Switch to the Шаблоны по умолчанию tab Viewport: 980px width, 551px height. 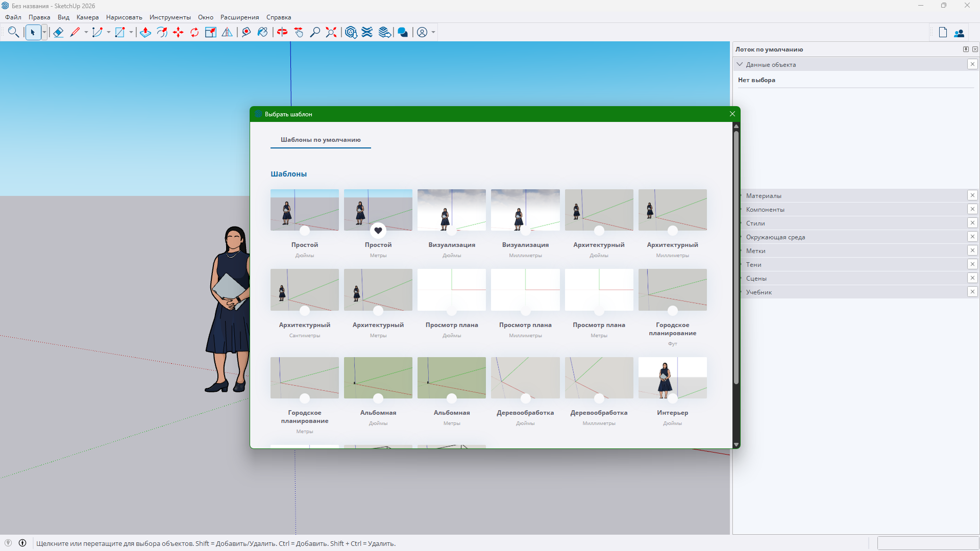point(320,139)
